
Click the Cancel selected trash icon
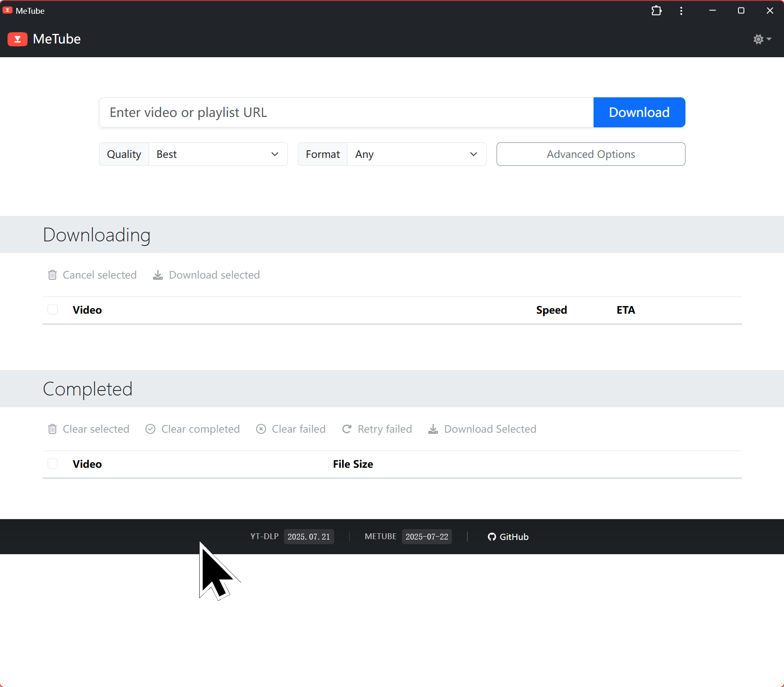52,275
